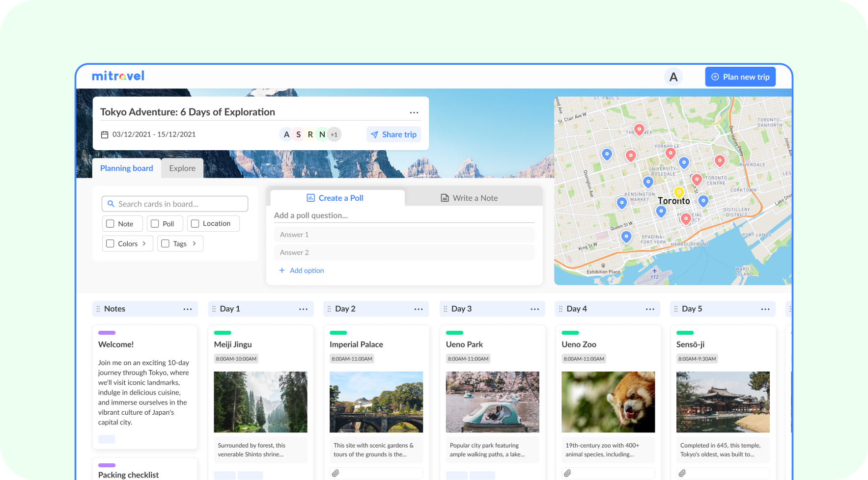Switch to the Planning board tab
The image size is (868, 480).
127,168
